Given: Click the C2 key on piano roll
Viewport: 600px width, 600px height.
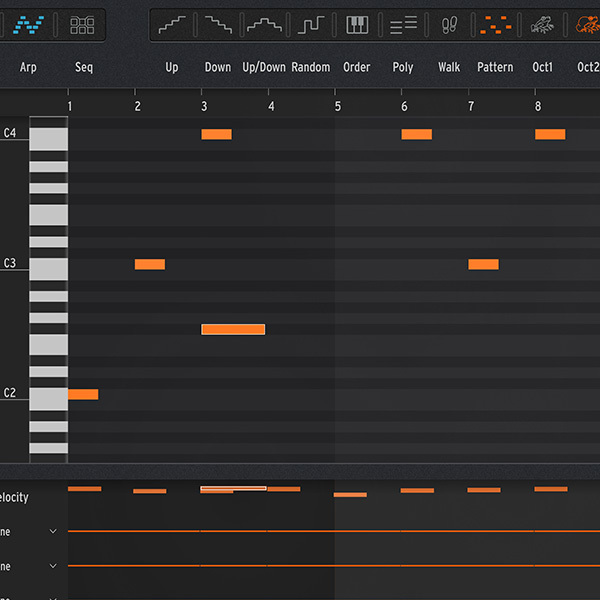Looking at the screenshot, I should coord(48,394).
